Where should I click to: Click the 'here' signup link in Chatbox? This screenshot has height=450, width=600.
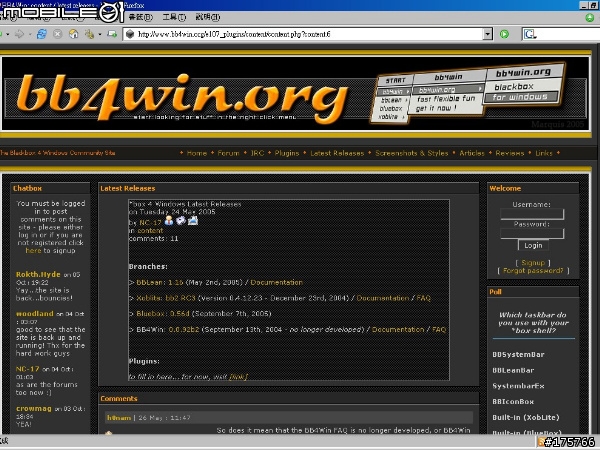33,251
